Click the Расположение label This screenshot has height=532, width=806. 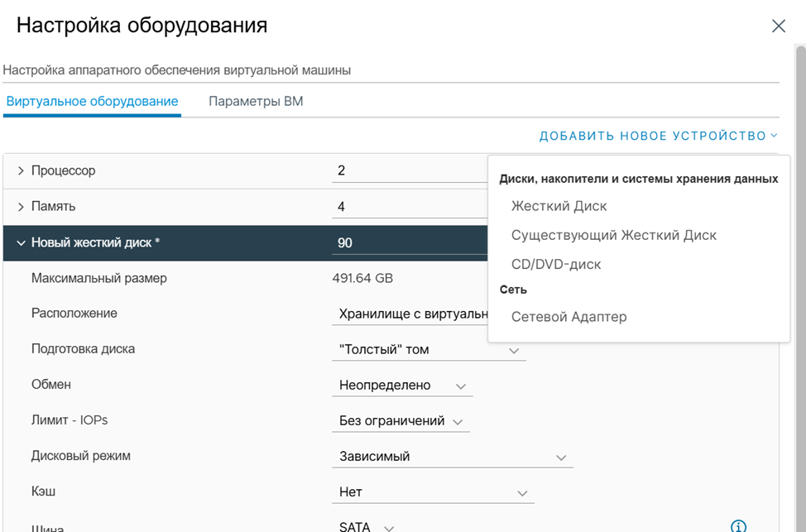click(x=74, y=314)
